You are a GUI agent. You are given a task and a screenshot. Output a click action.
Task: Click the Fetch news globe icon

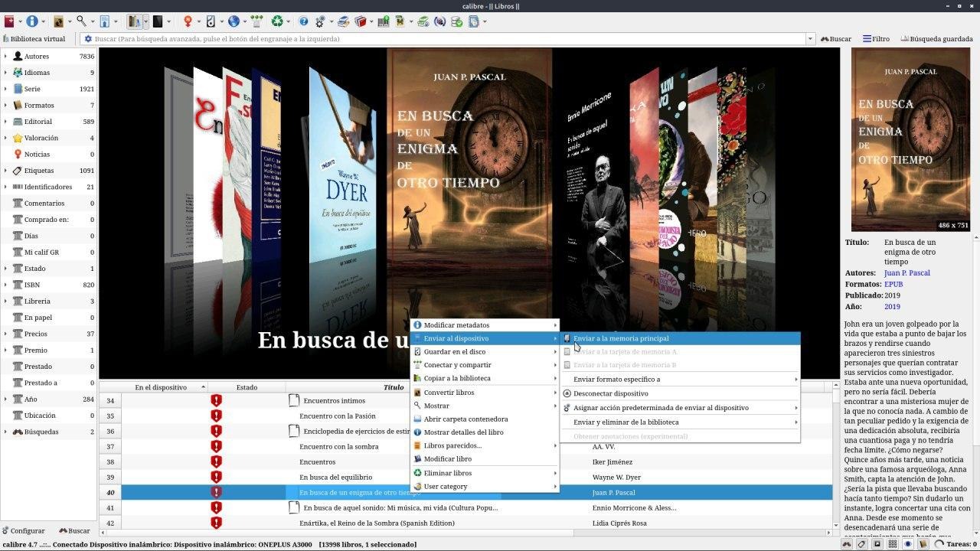[234, 21]
